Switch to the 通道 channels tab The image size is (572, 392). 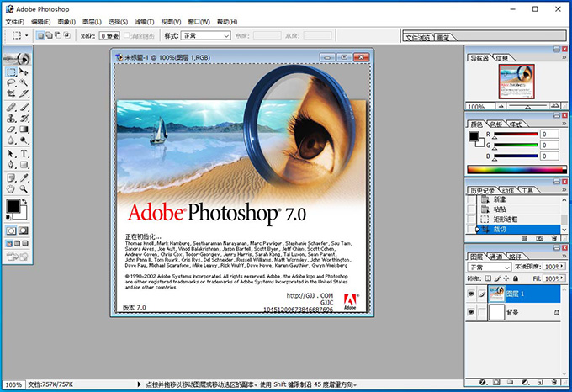496,256
